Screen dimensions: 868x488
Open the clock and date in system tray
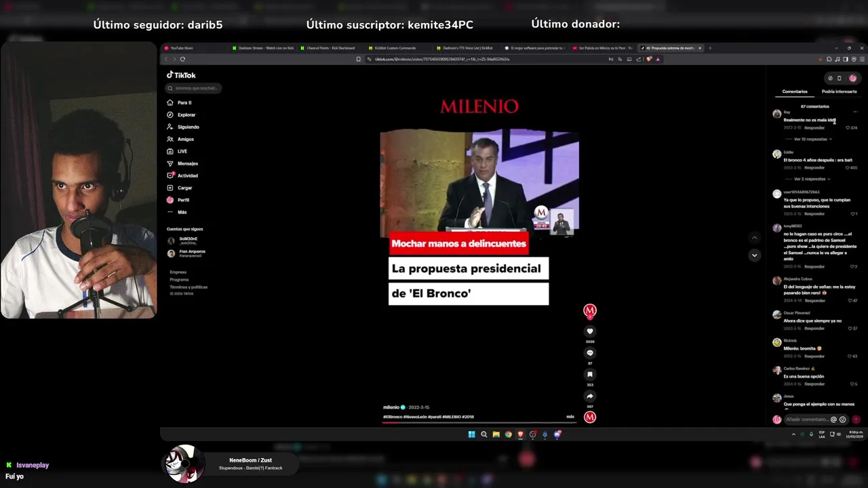point(855,434)
